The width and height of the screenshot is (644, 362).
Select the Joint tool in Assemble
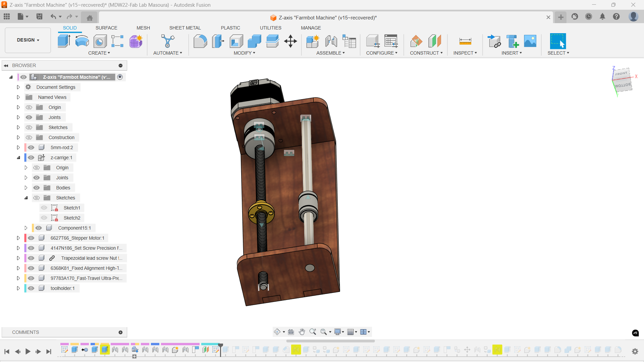(x=331, y=41)
